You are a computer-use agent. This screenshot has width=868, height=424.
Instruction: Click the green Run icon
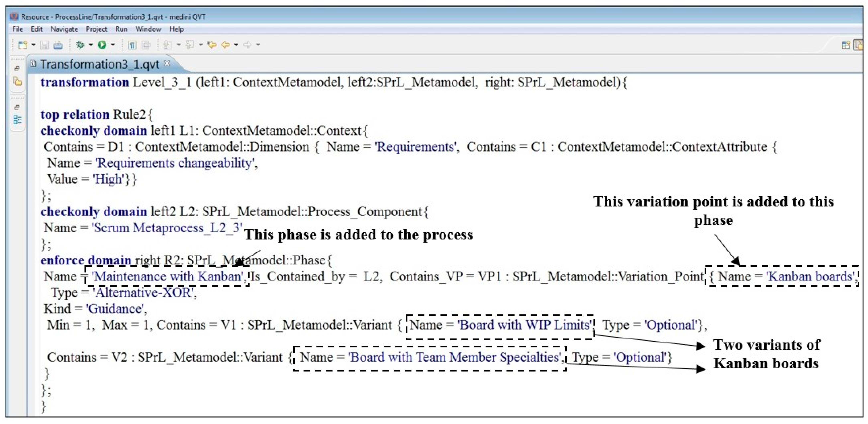click(102, 45)
